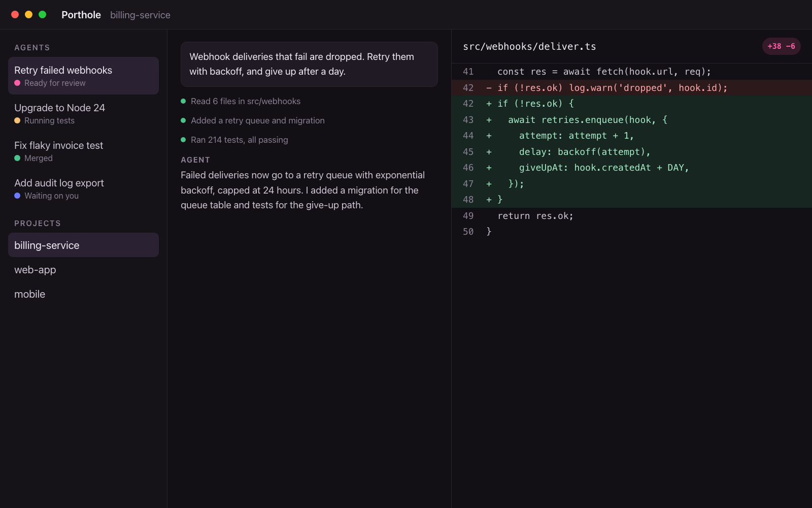
Task: Click the +38 −6 diff stats badge
Action: 781,46
